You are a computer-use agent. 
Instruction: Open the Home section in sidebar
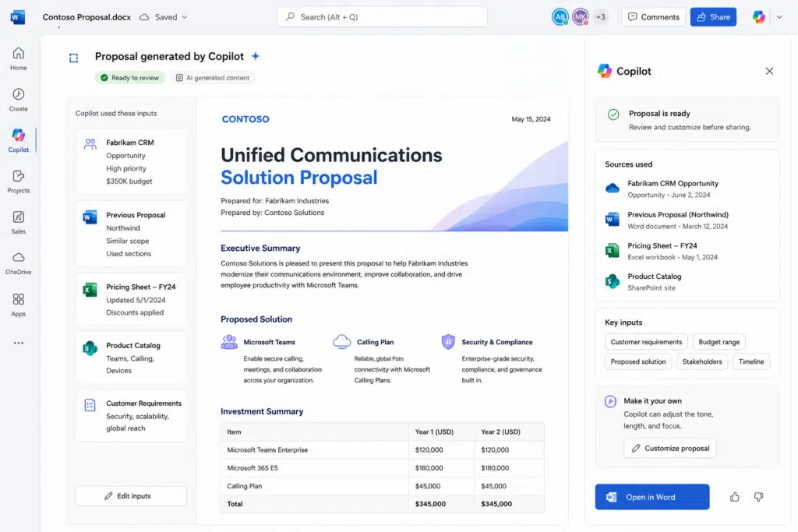click(19, 59)
